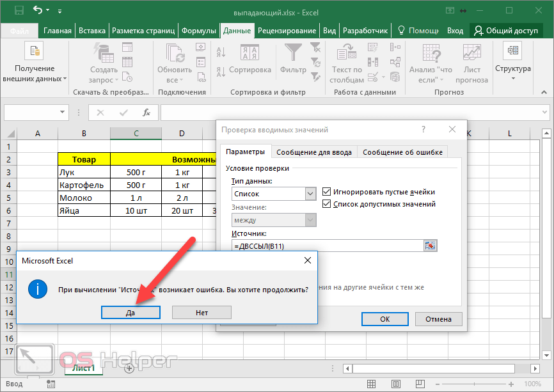Click Нет in the Microsoft Excel dialog
The height and width of the screenshot is (392, 554).
point(201,312)
